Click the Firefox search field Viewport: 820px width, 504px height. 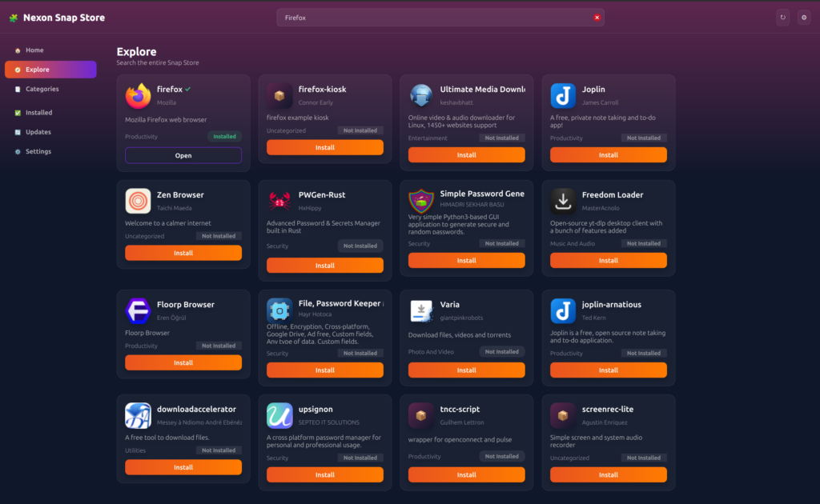click(x=440, y=18)
